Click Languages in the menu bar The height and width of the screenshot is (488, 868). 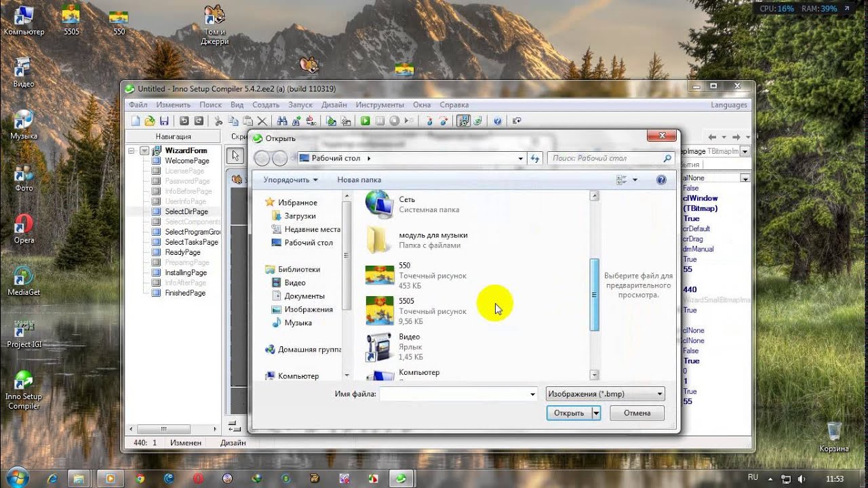[x=729, y=105]
